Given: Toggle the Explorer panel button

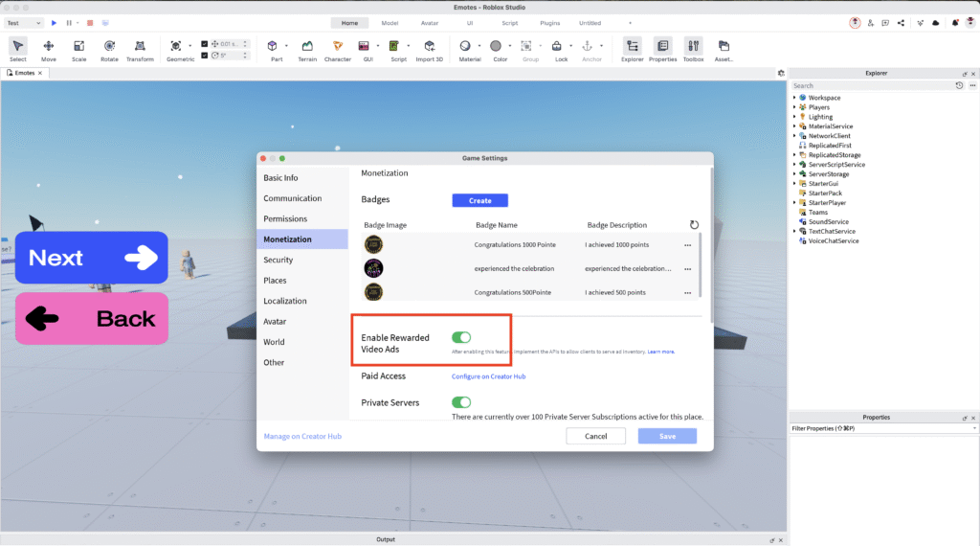Looking at the screenshot, I should point(632,47).
